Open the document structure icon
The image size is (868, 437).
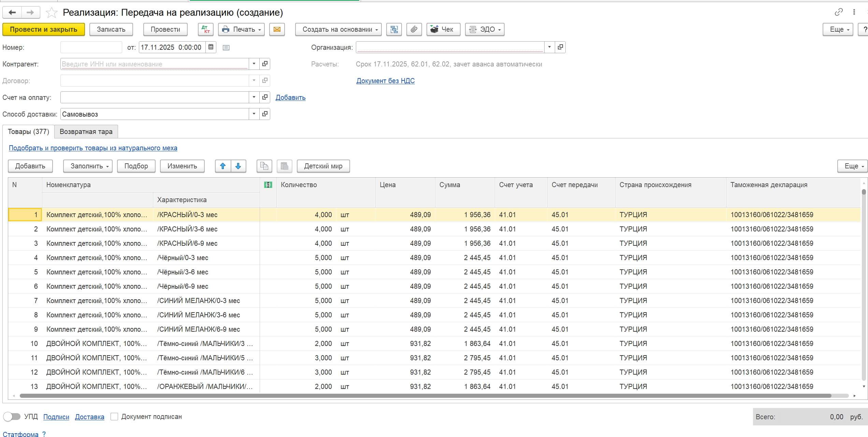pos(394,29)
